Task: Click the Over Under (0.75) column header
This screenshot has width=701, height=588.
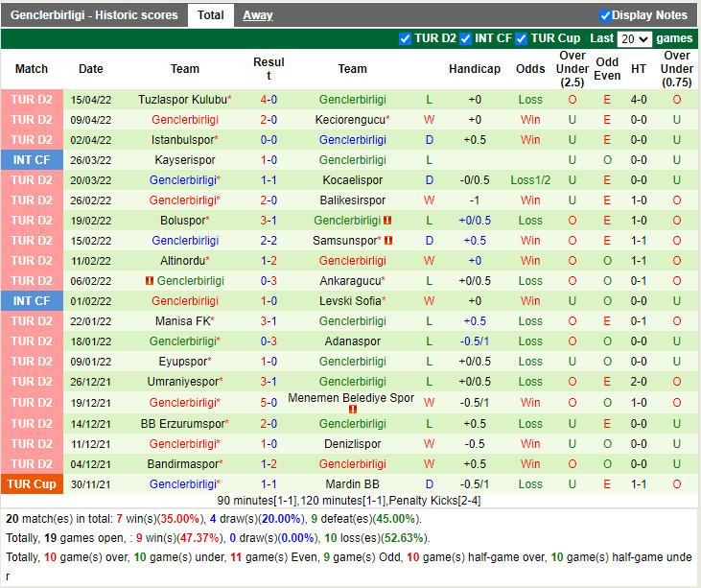Action: pyautogui.click(x=676, y=69)
